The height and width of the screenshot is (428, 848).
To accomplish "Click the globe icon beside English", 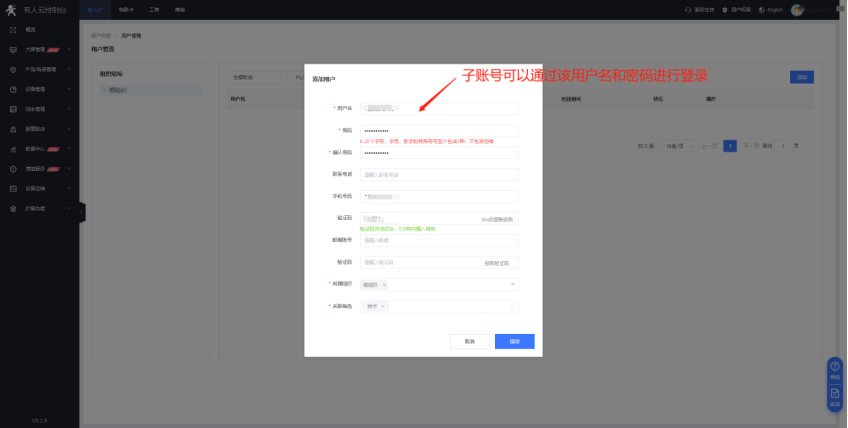I will (x=761, y=10).
